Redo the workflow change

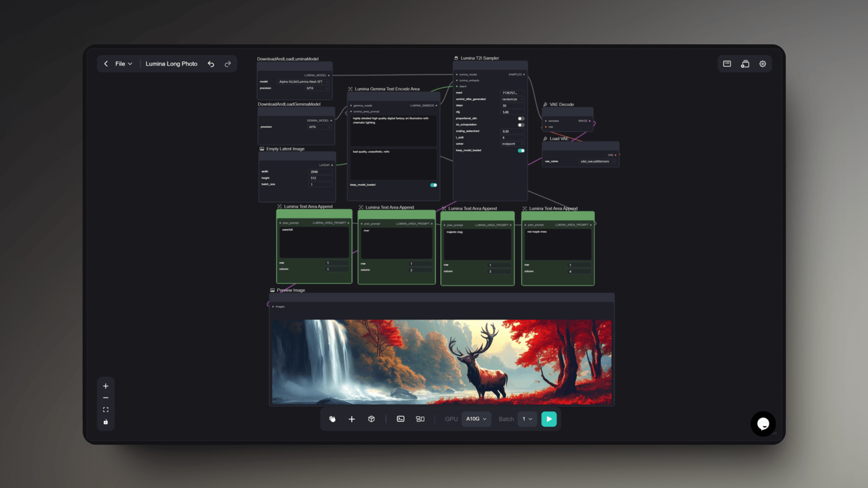[228, 64]
